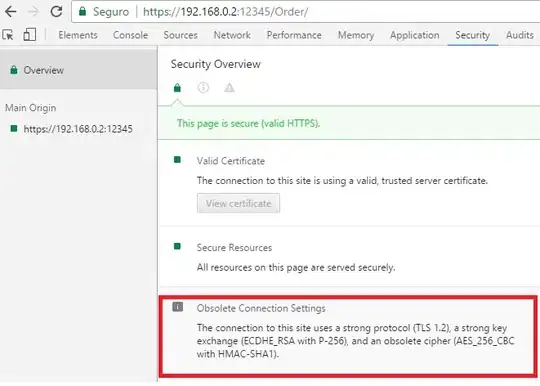The height and width of the screenshot is (386, 540).
Task: Select the info circle filter icon
Action: (x=203, y=88)
